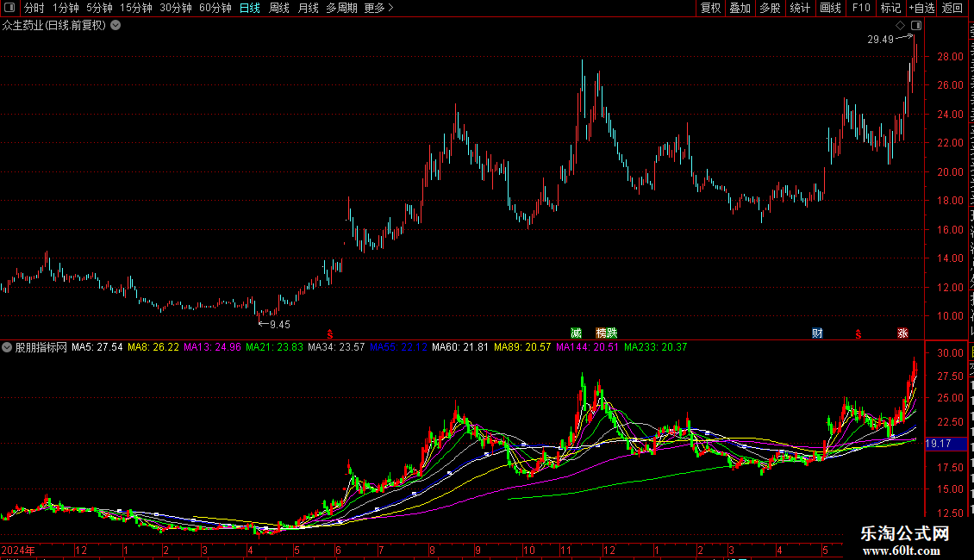Click the MA8: 26.22 label
Screen dimensions: 974x560
(153, 347)
